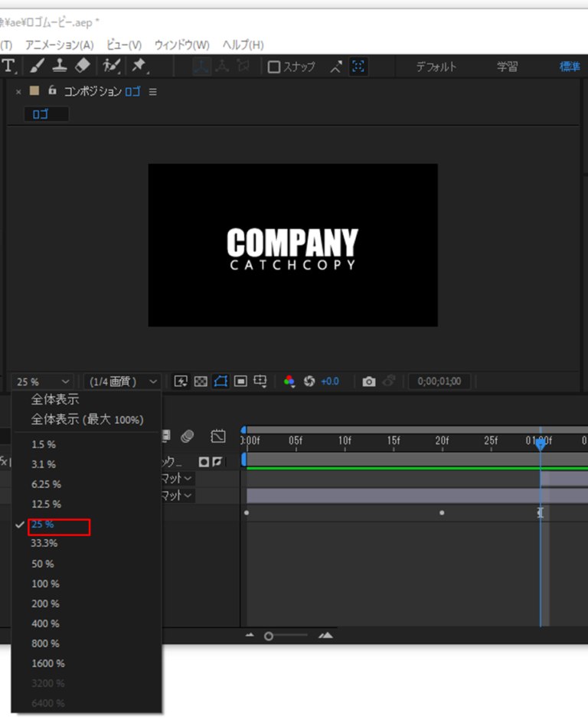This screenshot has height=723, width=588.
Task: Click the snapshot camera icon
Action: tap(369, 381)
